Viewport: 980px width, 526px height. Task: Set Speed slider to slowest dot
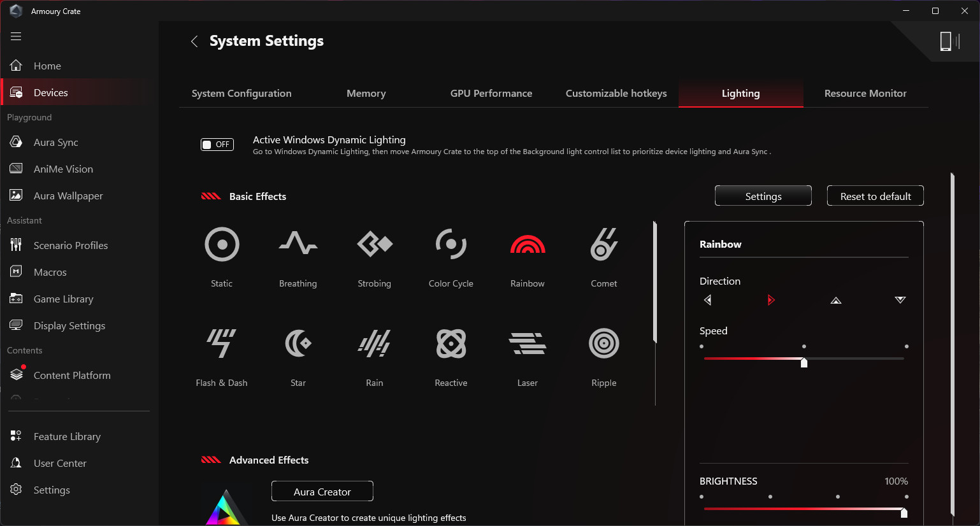point(702,346)
